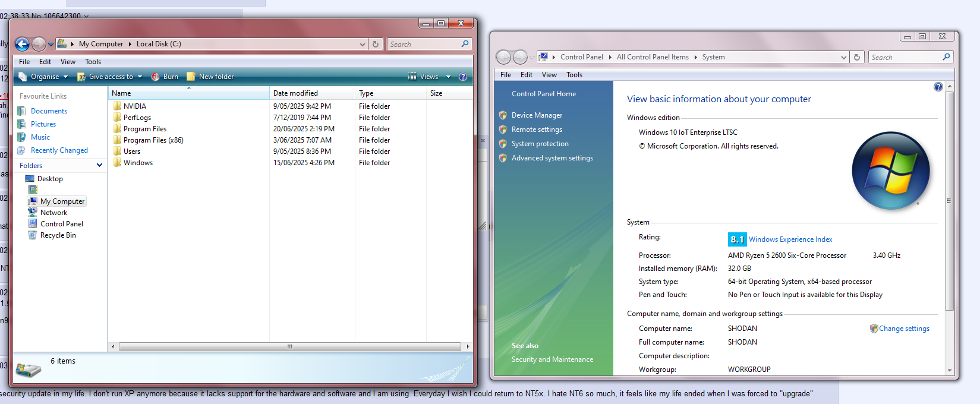
Task: Open the Edit menu in explorer window
Action: pos(45,62)
